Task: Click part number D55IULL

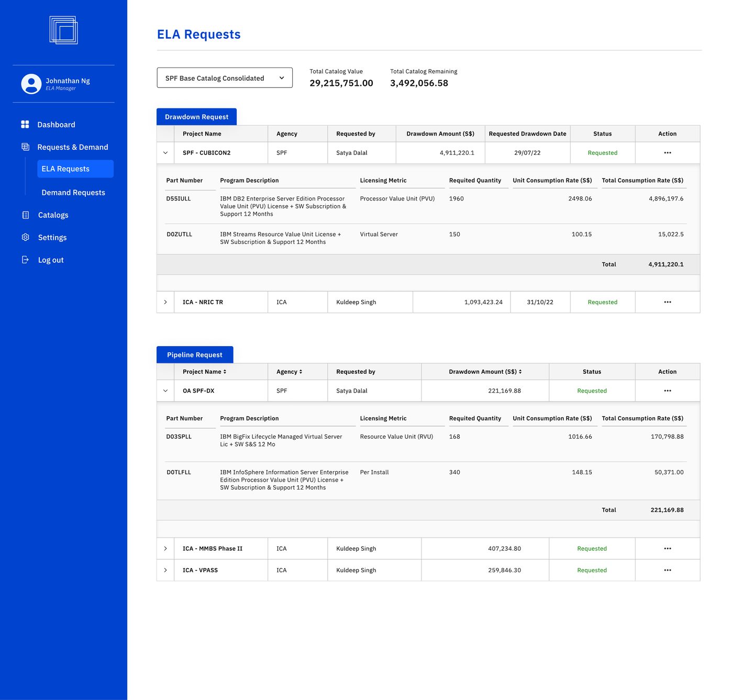Action: (x=179, y=198)
